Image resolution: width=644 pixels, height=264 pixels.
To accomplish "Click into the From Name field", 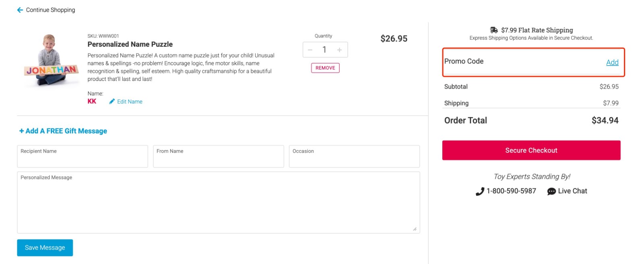I will [x=218, y=156].
